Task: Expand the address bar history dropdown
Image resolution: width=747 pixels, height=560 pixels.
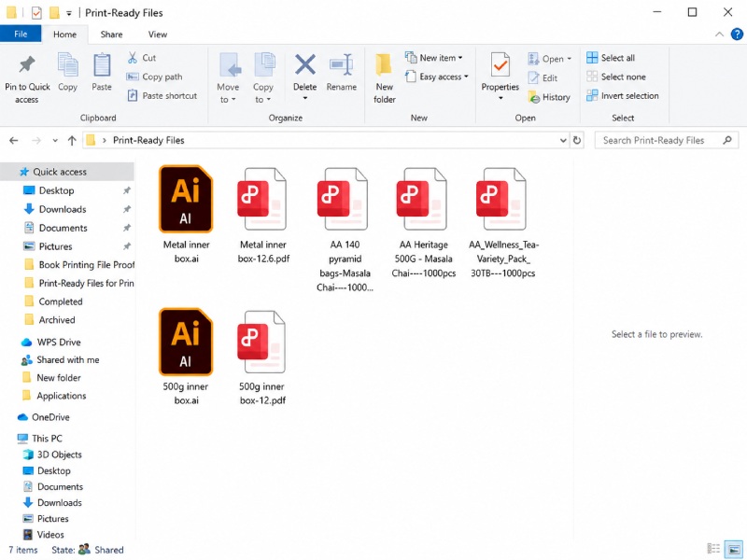Action: point(563,141)
